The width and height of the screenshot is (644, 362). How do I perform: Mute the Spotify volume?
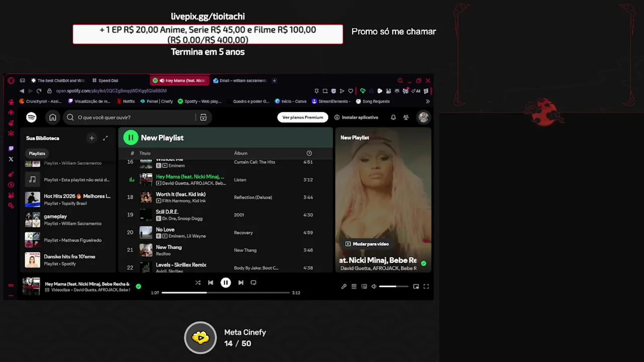[x=374, y=287]
